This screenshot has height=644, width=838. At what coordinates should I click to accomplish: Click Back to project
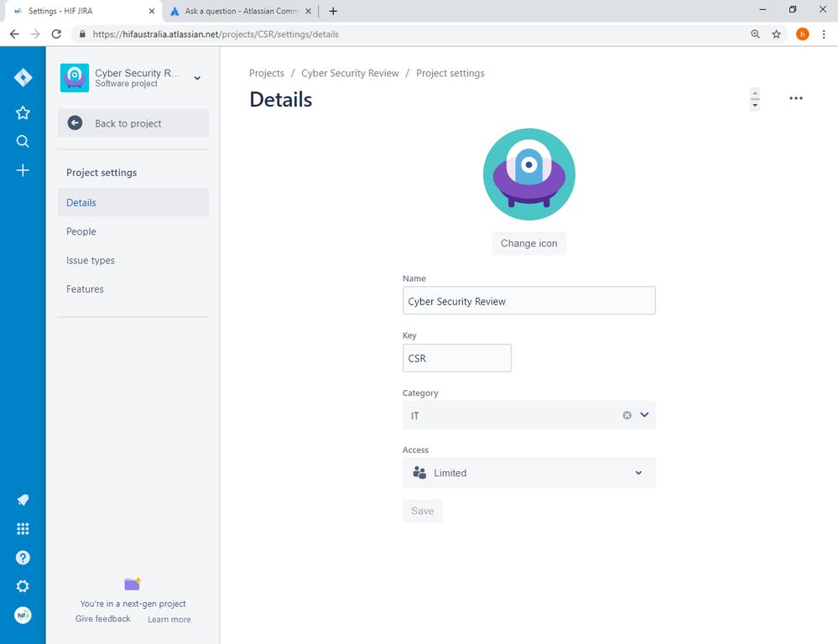point(133,123)
